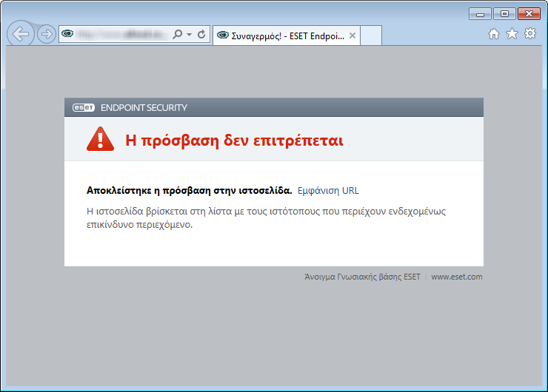Click the magnifier search icon in address bar
Viewport: 548px width, 392px height.
point(178,34)
